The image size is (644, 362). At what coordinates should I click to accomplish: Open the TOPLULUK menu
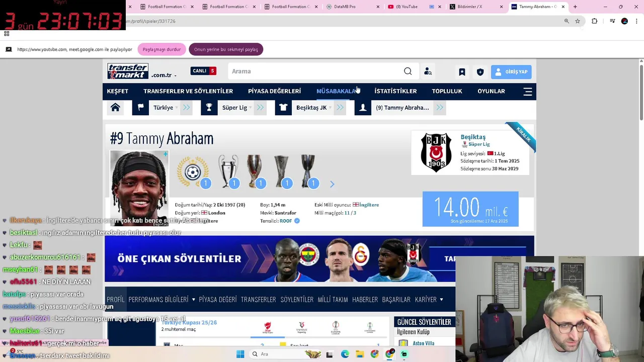pyautogui.click(x=447, y=91)
